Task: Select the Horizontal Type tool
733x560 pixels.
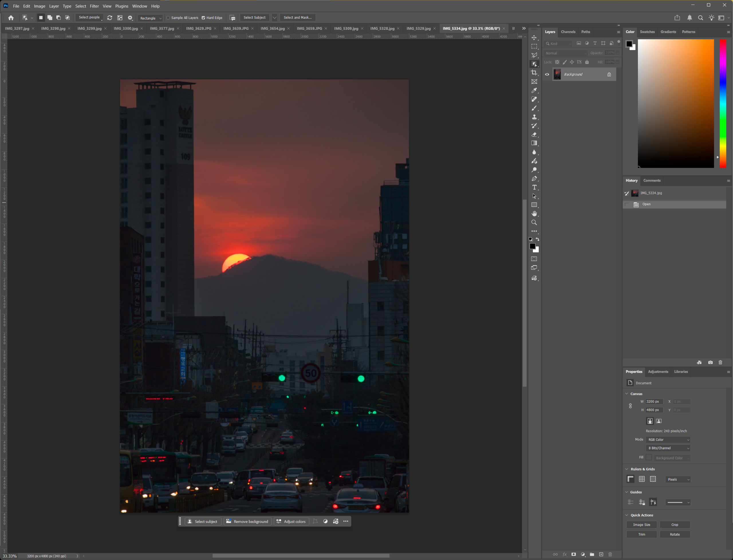Action: tap(534, 187)
